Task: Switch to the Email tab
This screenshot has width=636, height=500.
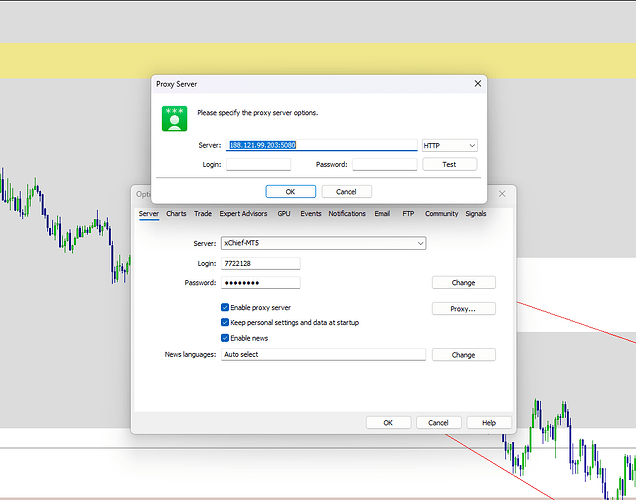Action: [382, 214]
